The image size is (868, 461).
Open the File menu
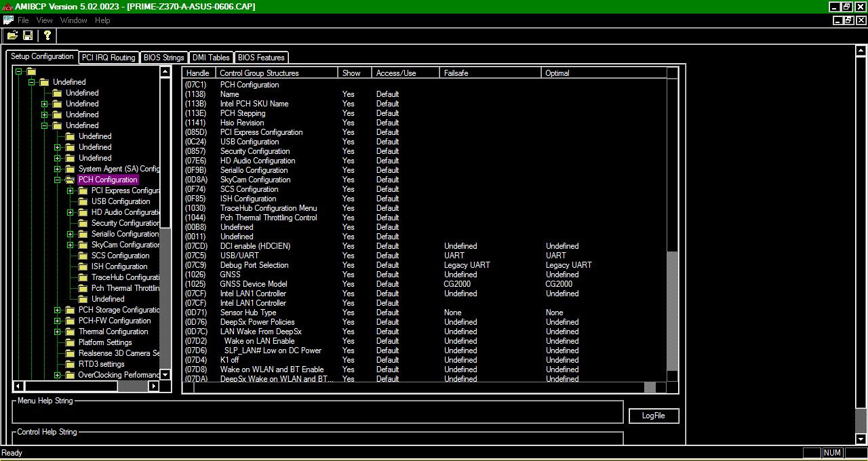pos(23,20)
